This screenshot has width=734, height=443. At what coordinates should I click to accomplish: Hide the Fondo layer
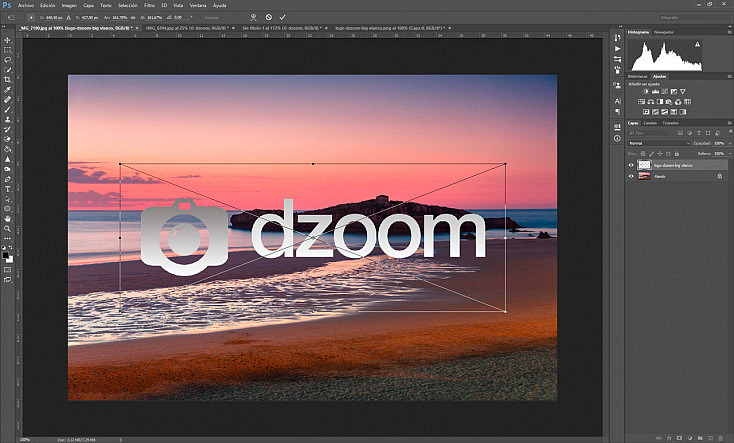pos(631,177)
